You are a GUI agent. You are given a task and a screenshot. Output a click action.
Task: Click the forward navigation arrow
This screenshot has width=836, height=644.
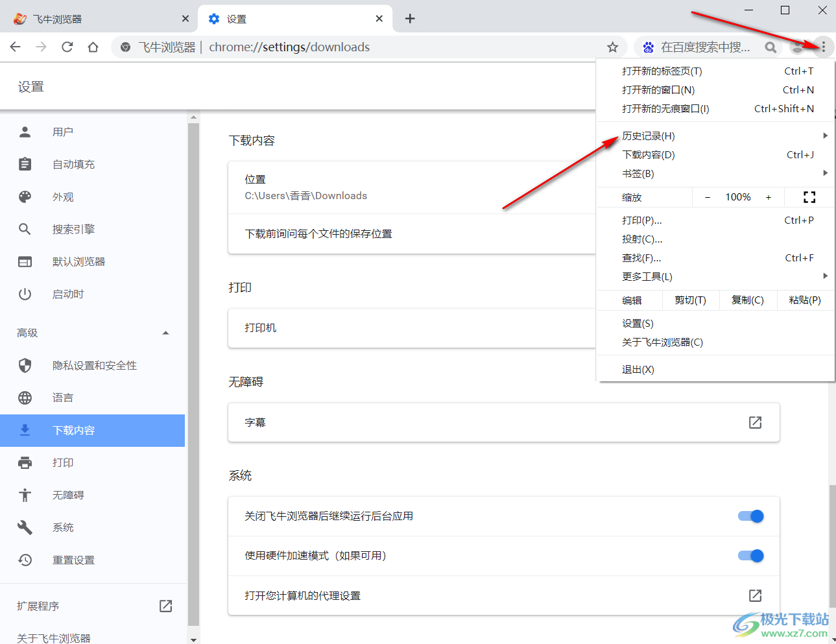coord(41,47)
